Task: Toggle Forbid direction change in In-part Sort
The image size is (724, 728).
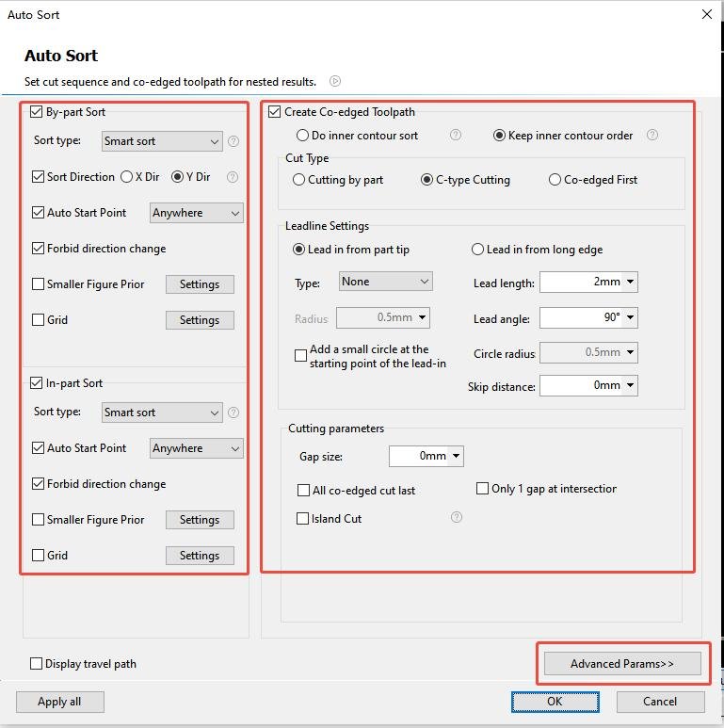Action: [38, 484]
